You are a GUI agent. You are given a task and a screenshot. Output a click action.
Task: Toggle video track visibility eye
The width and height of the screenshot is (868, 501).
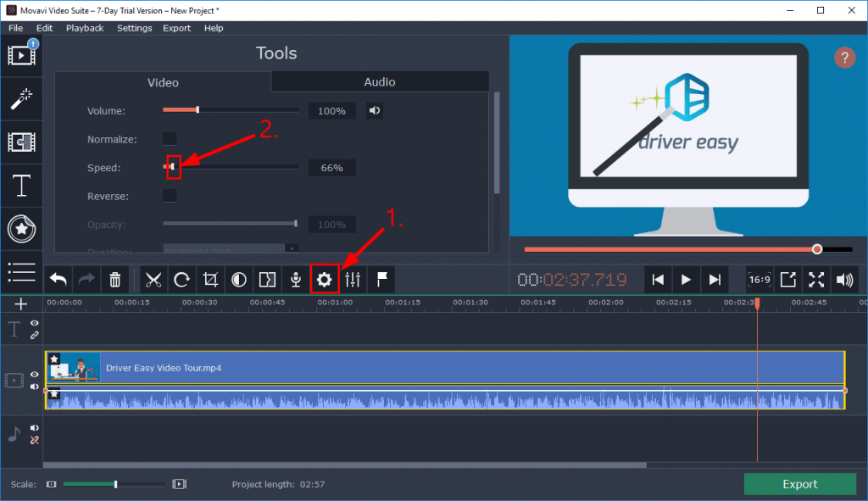tap(34, 374)
